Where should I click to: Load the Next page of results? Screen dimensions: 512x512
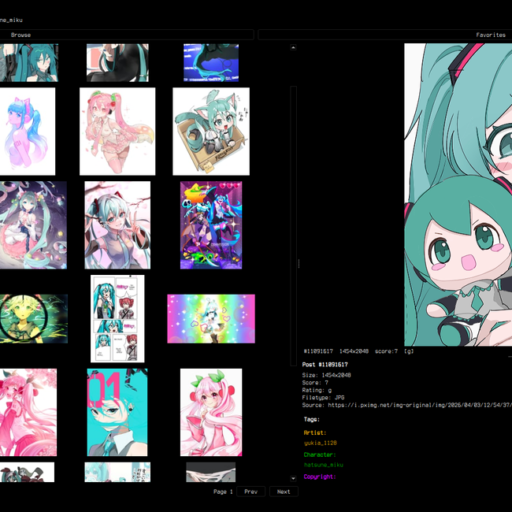click(x=283, y=492)
